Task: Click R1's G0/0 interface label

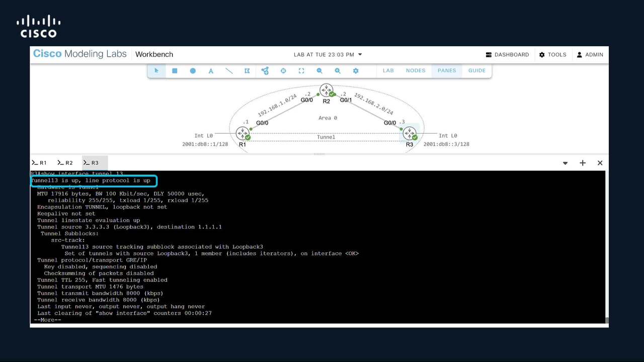Action: click(x=262, y=123)
